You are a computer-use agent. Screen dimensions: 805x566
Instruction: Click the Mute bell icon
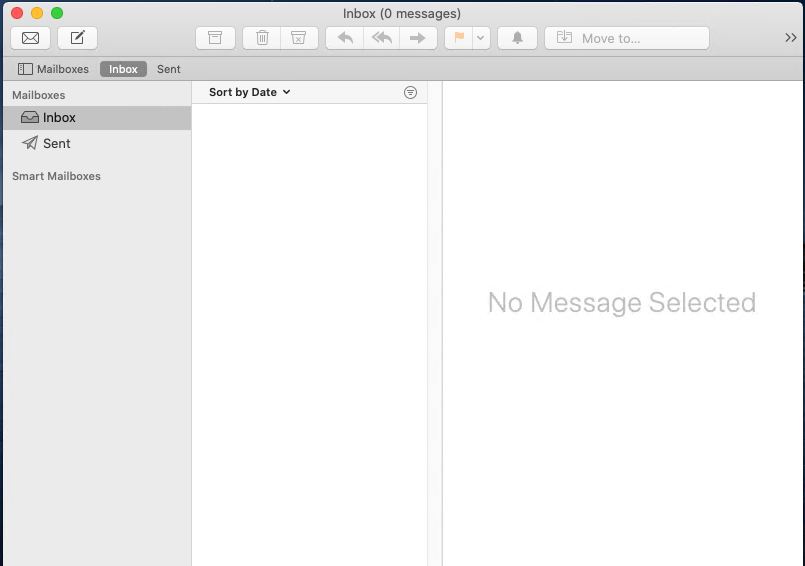tap(517, 38)
